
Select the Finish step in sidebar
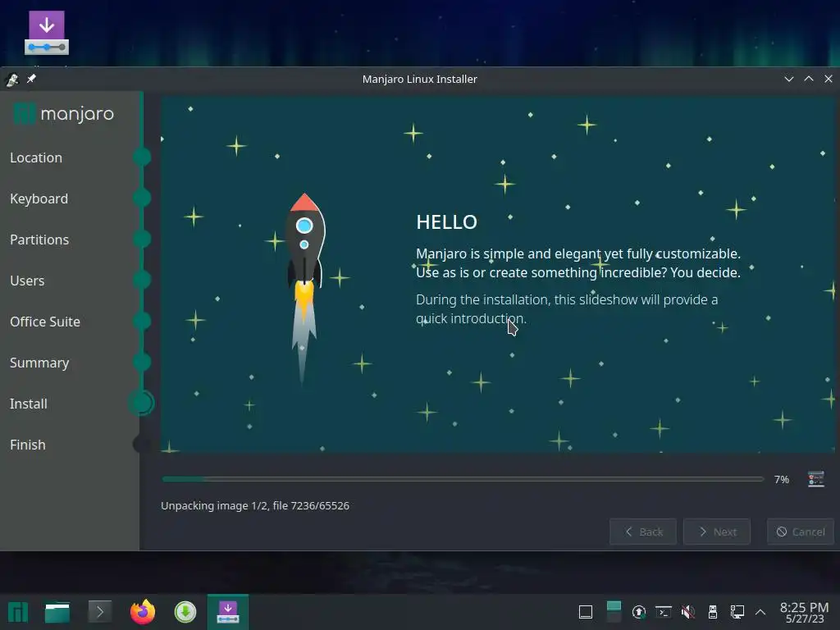point(27,445)
